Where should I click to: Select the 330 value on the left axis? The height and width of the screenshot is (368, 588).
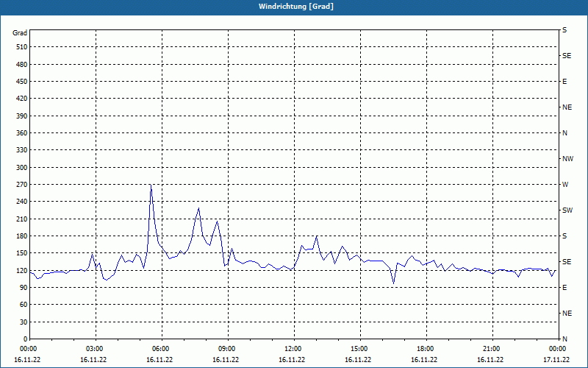pyautogui.click(x=22, y=150)
